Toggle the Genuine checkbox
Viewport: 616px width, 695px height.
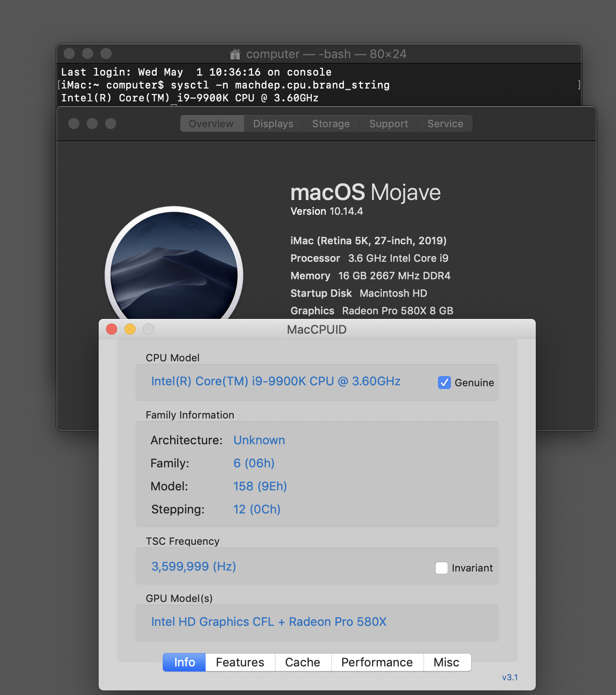(x=444, y=383)
